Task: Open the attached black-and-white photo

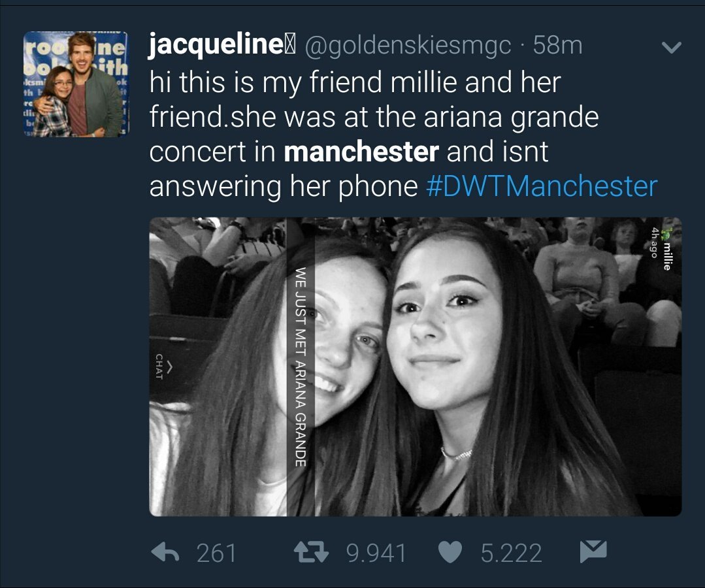Action: click(416, 367)
